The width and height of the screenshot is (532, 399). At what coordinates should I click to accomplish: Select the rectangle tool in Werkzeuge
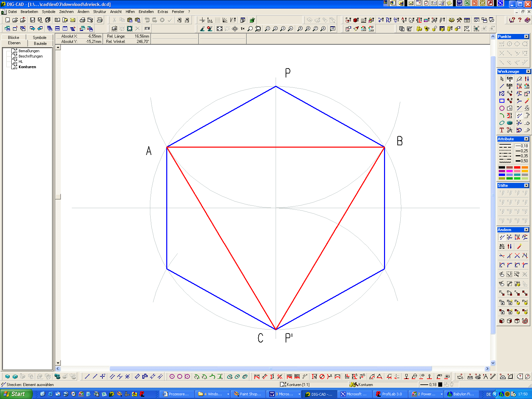coord(502,101)
